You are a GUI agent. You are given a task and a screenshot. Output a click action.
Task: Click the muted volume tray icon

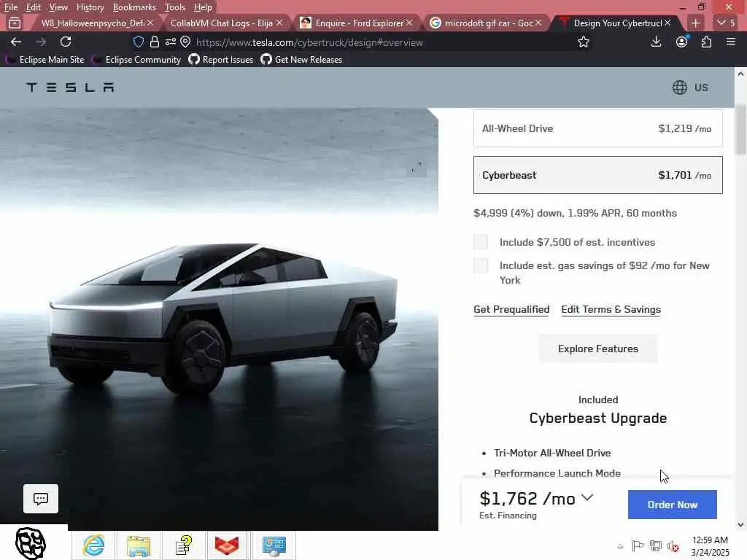point(673,546)
